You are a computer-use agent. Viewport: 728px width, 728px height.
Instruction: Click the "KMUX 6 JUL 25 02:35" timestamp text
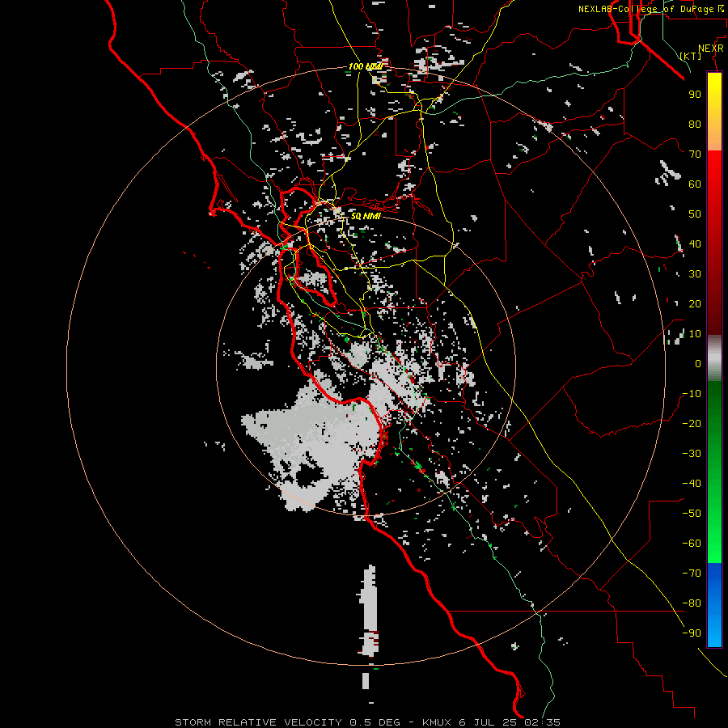(x=491, y=722)
